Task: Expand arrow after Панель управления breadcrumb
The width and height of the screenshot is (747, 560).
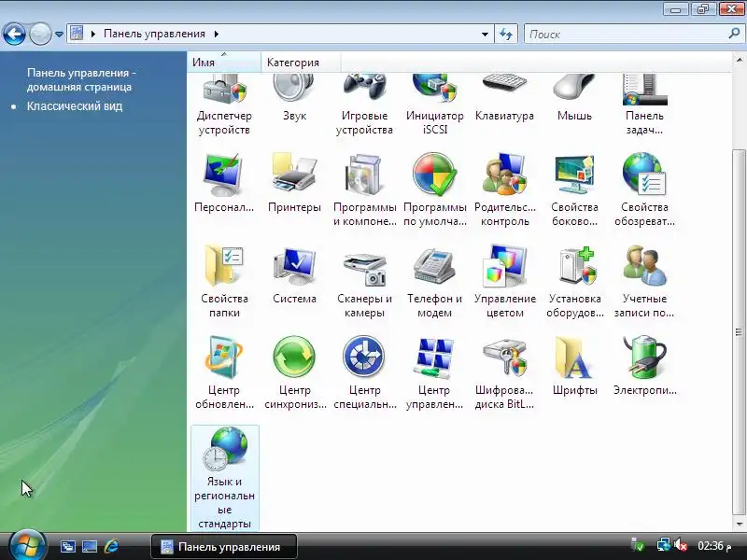Action: tap(217, 34)
